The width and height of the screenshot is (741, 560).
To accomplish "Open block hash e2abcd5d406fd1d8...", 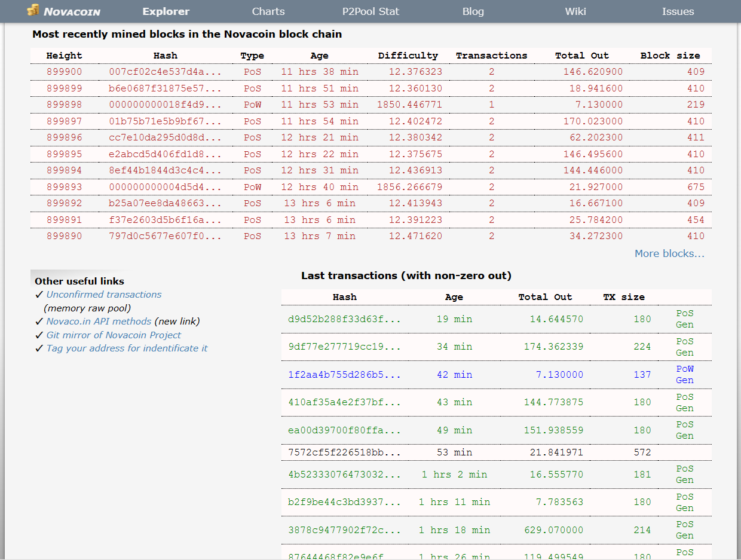I will [165, 154].
